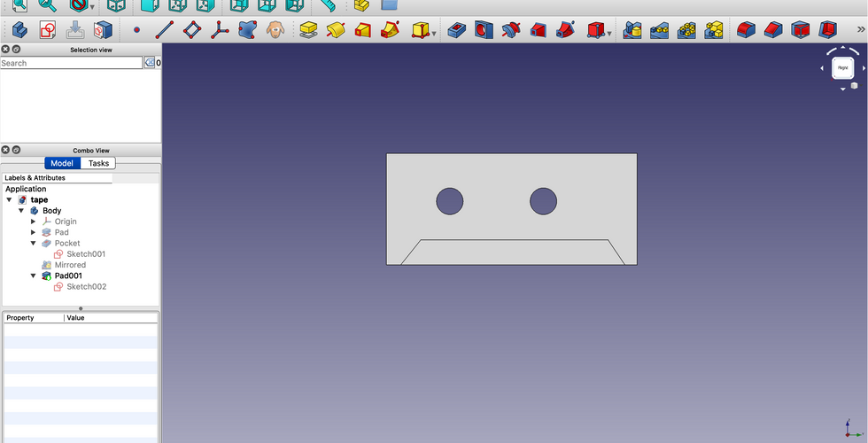
Task: Clear the Selection view search field
Action: [x=150, y=63]
